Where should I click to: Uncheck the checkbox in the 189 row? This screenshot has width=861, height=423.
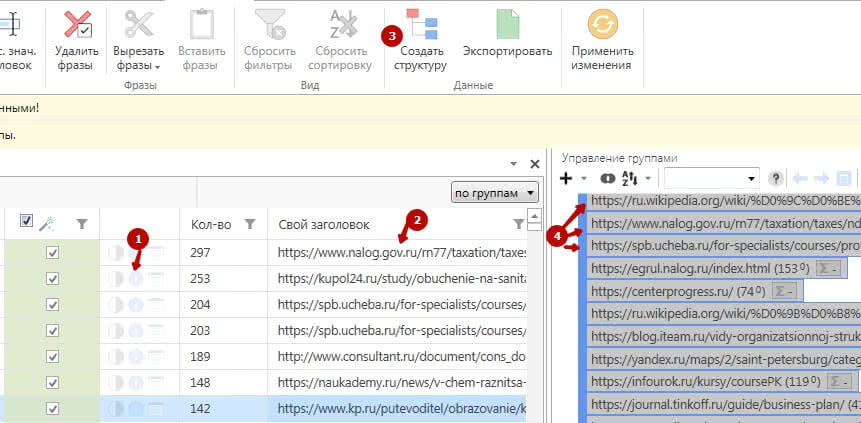[x=52, y=356]
